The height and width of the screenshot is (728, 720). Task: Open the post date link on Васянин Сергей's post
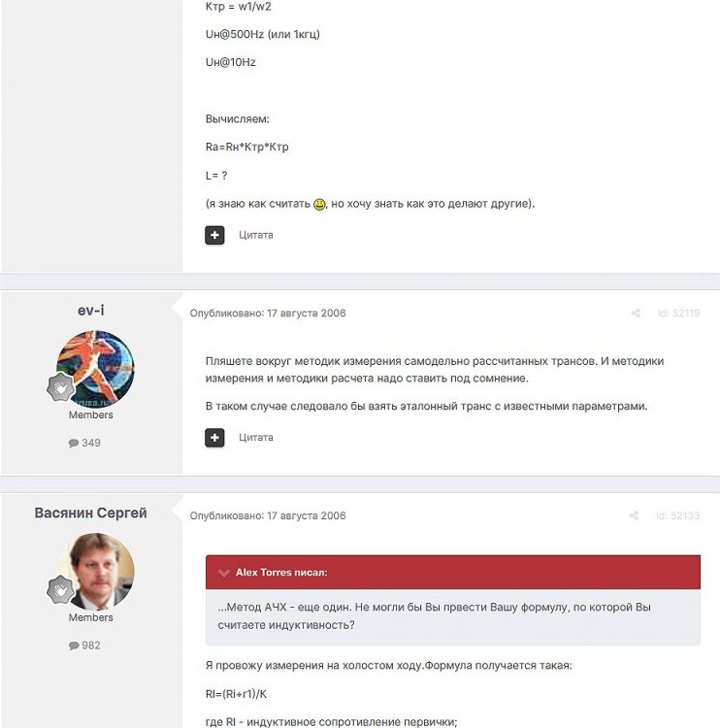click(x=268, y=516)
